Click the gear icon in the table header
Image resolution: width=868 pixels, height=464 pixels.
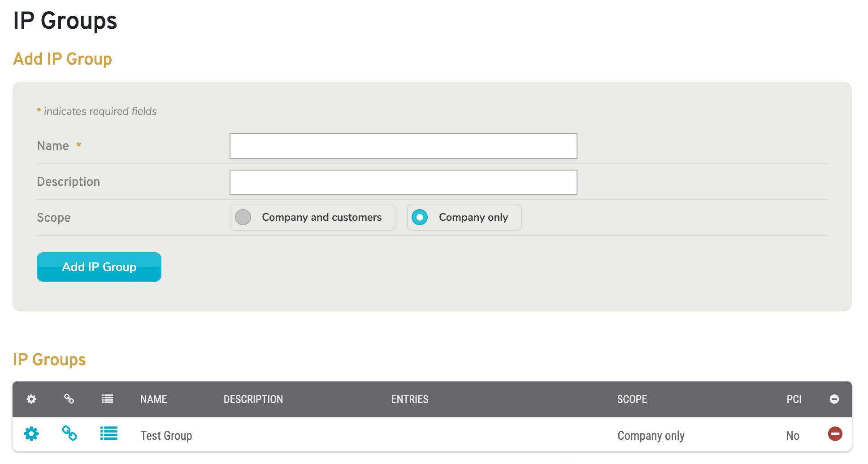click(x=31, y=399)
